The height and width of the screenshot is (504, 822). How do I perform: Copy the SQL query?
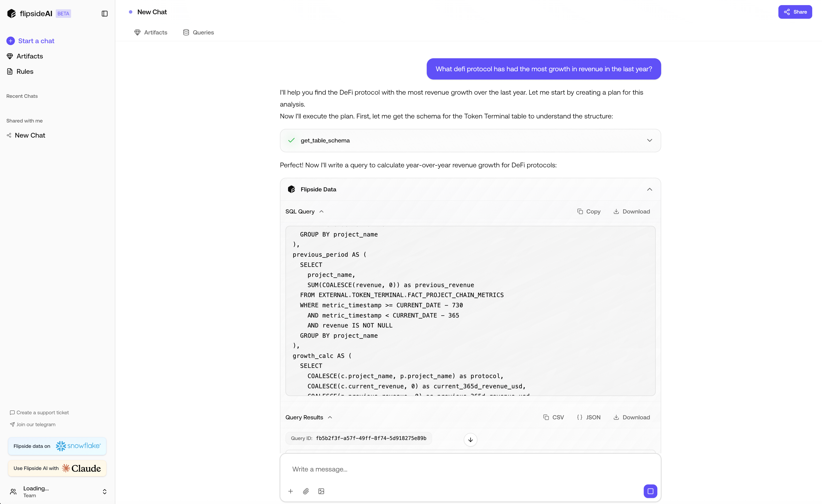(x=589, y=211)
